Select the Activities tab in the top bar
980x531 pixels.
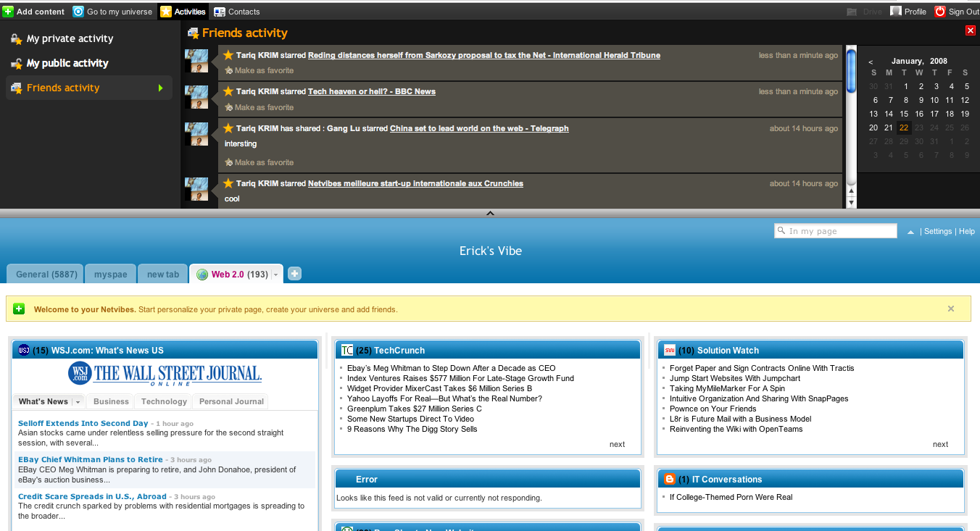tap(183, 12)
